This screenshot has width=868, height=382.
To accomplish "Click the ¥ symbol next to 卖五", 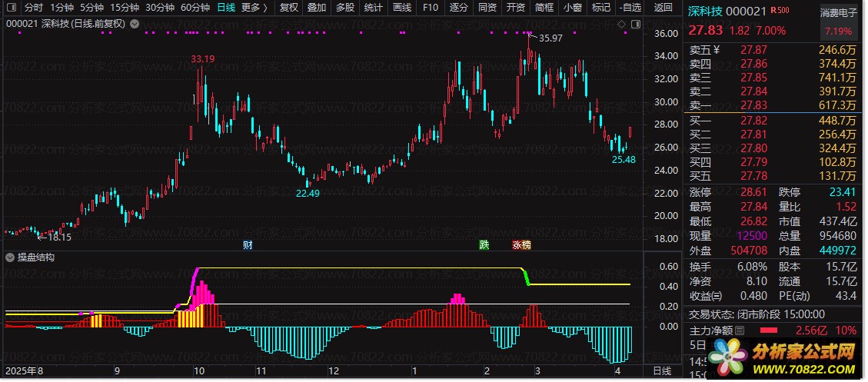I will click(717, 50).
